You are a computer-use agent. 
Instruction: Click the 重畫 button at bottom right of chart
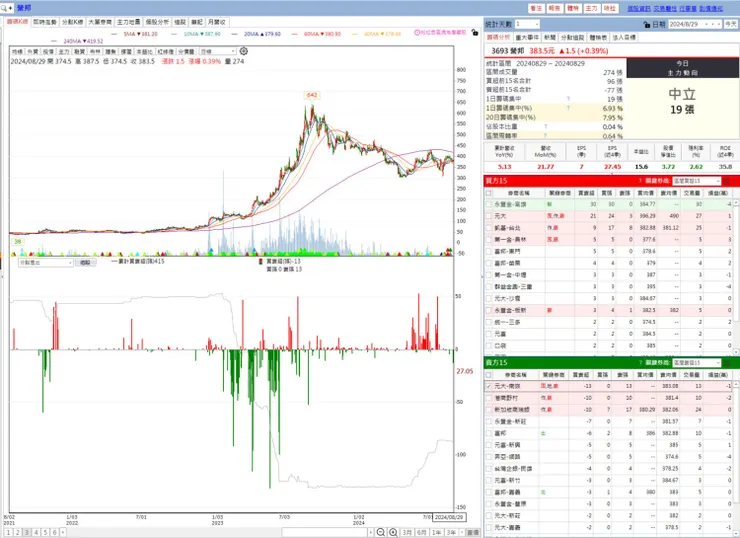473,532
